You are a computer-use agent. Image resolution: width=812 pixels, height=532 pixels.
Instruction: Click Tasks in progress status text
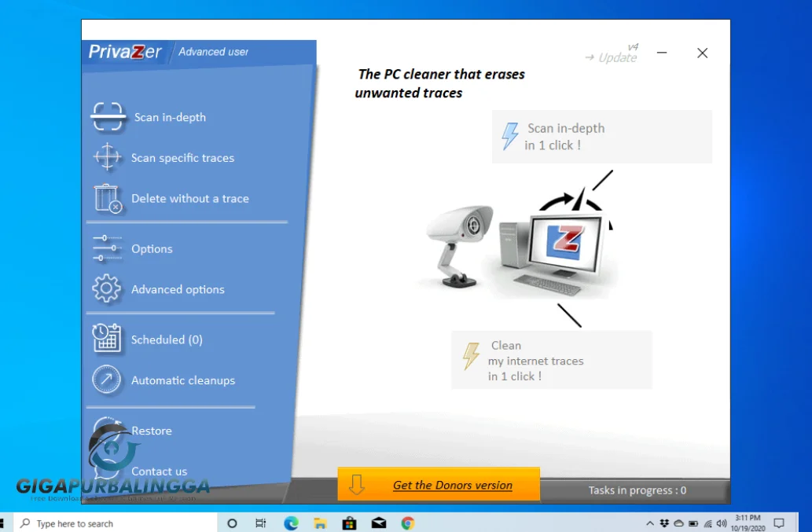[637, 490]
